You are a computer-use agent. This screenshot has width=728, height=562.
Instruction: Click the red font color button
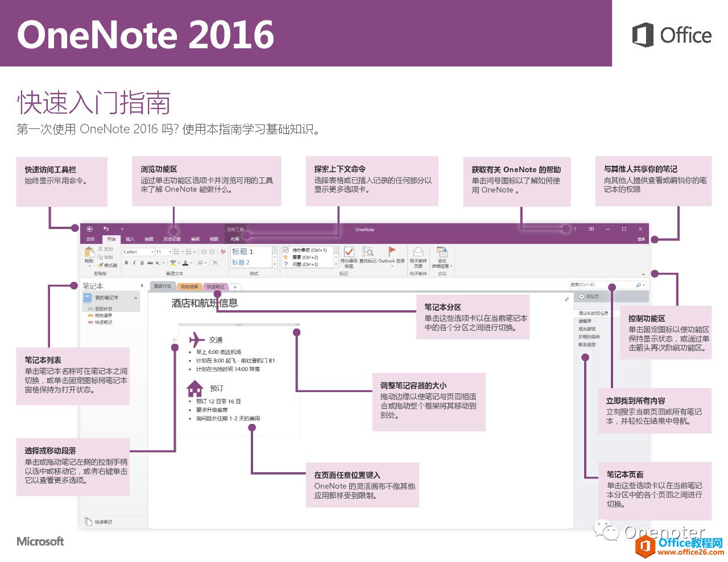pos(185,263)
